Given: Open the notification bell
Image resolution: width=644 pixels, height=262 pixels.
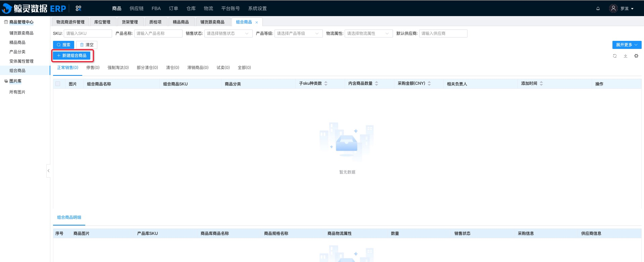Looking at the screenshot, I should point(598,8).
